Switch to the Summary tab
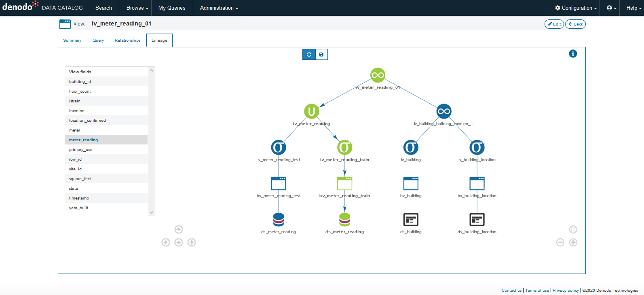This screenshot has height=295, width=644. [72, 40]
